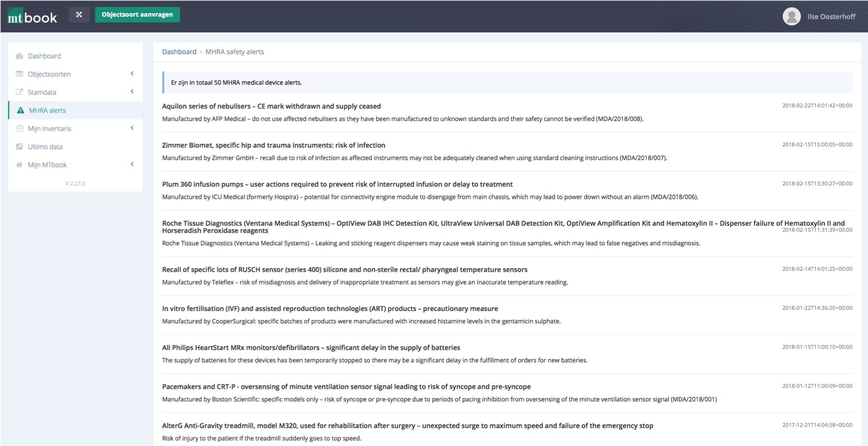Click the Dashboard sidebar icon
Viewport: 868px width, 446px height.
click(x=20, y=56)
